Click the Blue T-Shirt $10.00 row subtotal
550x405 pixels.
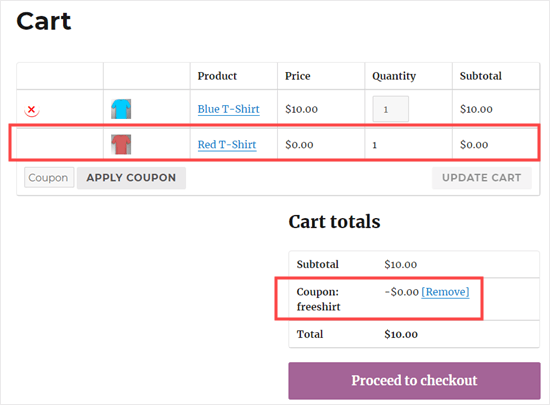476,109
